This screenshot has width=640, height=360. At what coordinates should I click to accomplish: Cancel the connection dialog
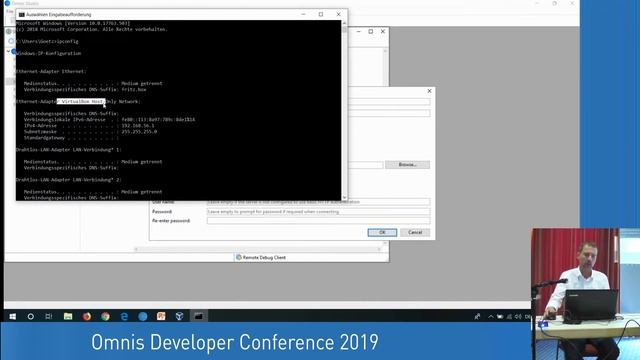tap(415, 232)
